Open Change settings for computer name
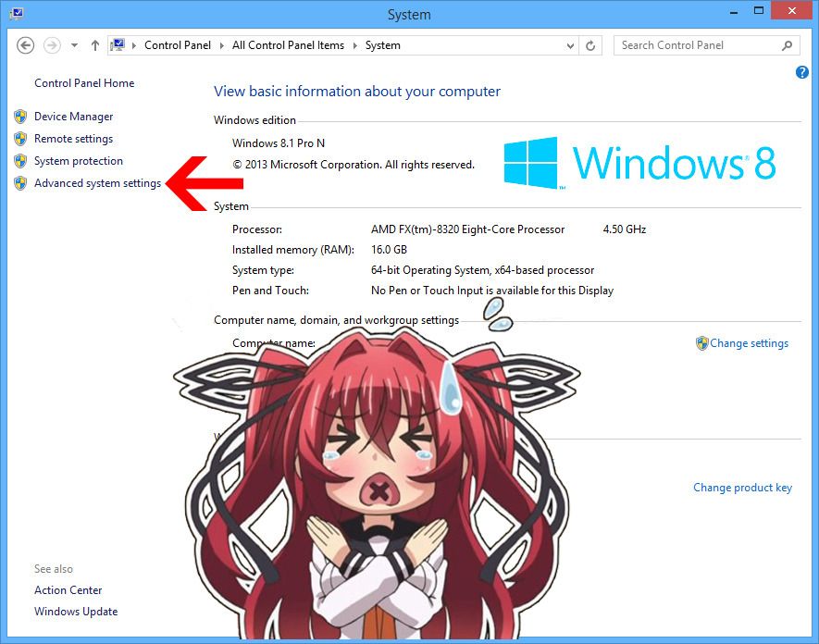Screen dimensions: 819x644 pos(749,343)
